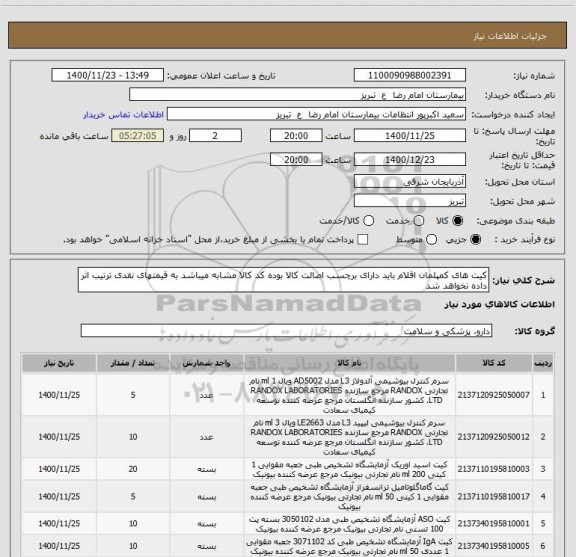Click the نام دستگاه خریدار field
This screenshot has height=557, width=576.
[298, 95]
